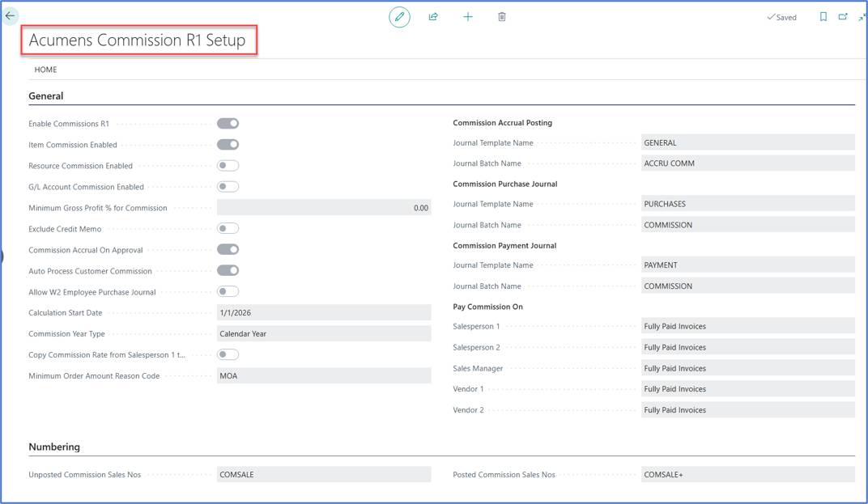Open Vendor 1 pay commission dropdown
Image resolution: width=868 pixels, height=504 pixels.
pos(748,389)
